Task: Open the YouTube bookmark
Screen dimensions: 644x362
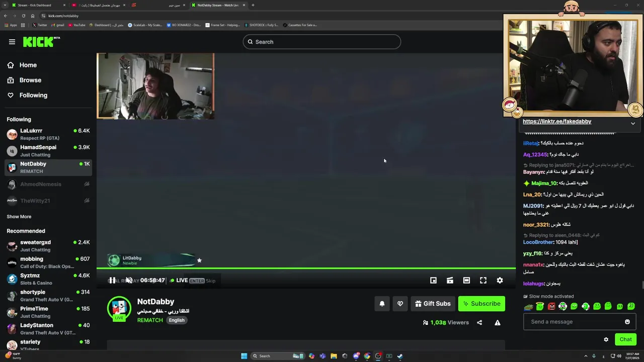Action: click(x=76, y=25)
